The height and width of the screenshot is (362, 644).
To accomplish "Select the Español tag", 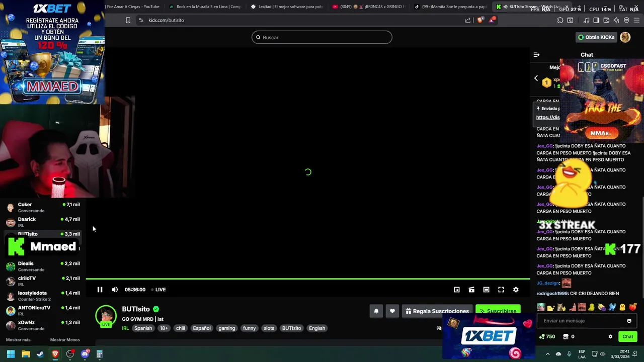I will tap(202, 328).
